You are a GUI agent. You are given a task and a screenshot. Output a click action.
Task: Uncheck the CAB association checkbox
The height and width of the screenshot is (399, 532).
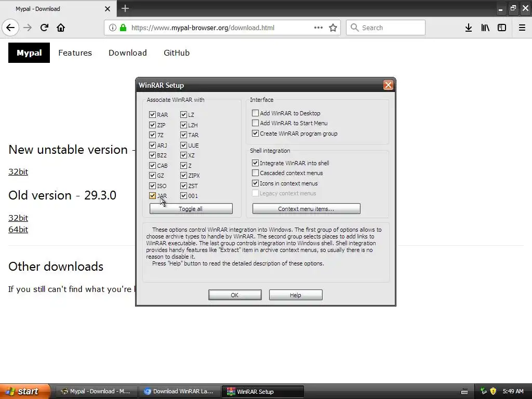point(152,166)
